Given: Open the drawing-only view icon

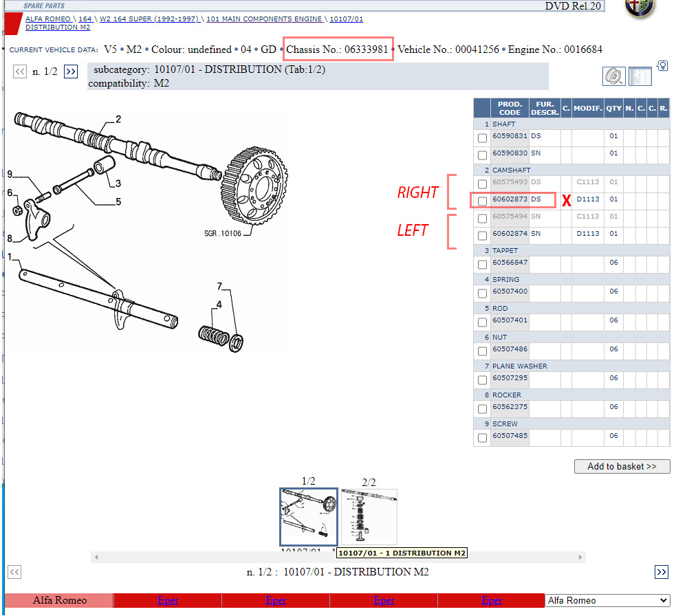Looking at the screenshot, I should [x=613, y=76].
